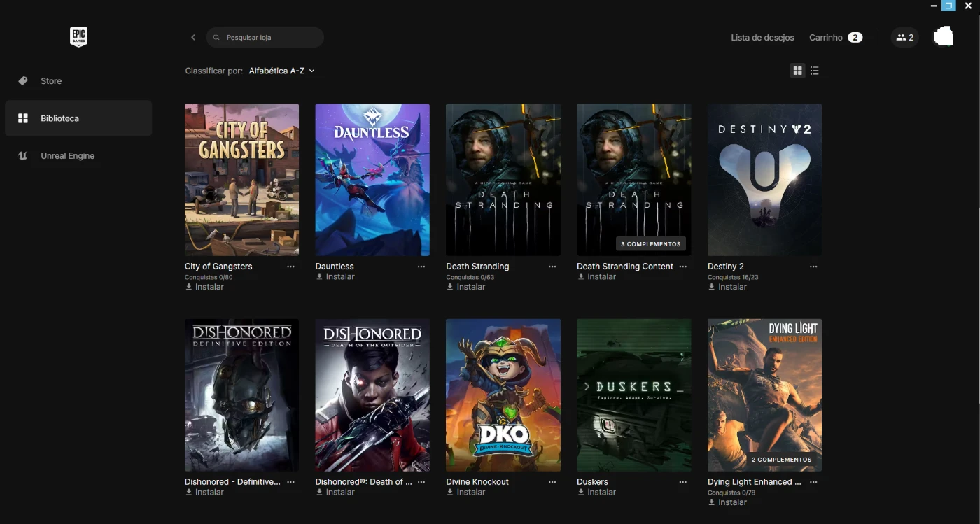The image size is (980, 524).
Task: Click the Death Stranding Content title text
Action: [x=625, y=267]
